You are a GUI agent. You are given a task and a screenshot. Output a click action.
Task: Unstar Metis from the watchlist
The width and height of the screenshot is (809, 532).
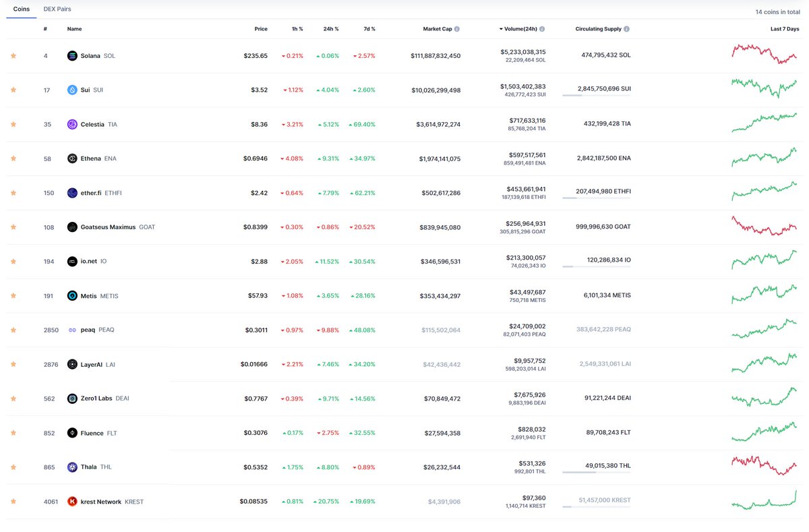(x=13, y=296)
